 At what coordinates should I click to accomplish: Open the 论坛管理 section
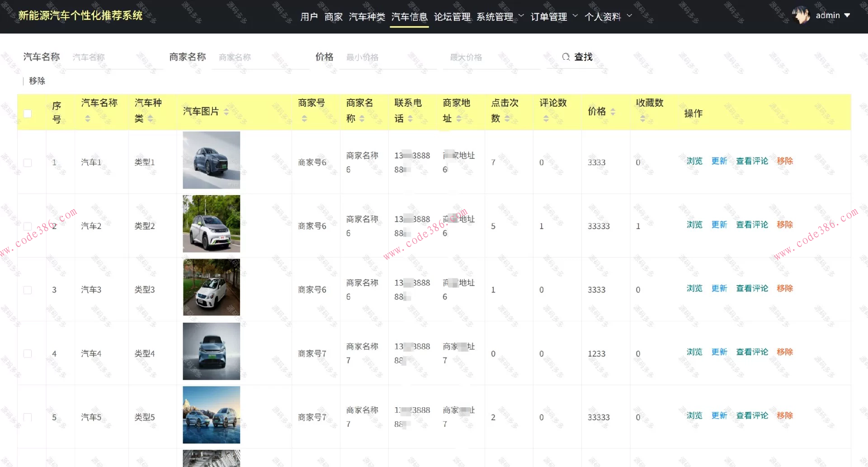pyautogui.click(x=452, y=17)
